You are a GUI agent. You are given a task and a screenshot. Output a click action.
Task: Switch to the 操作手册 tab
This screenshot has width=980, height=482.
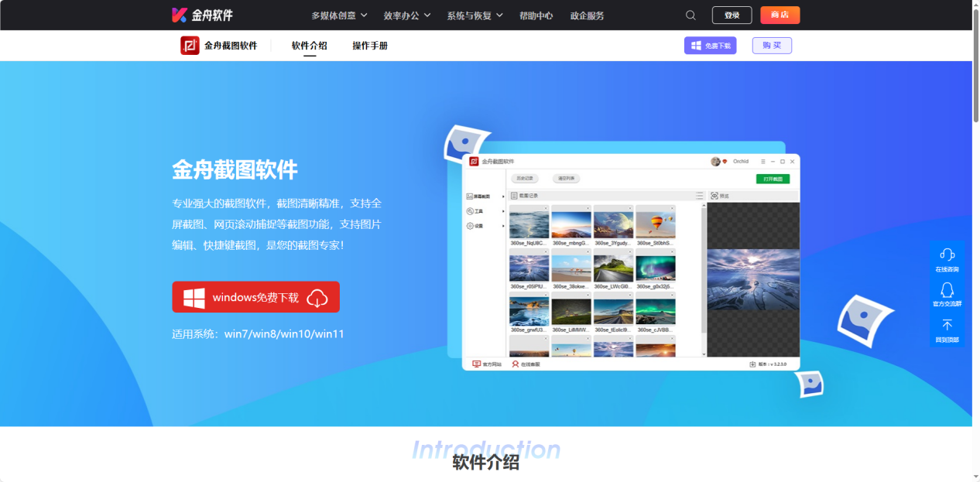coord(368,46)
